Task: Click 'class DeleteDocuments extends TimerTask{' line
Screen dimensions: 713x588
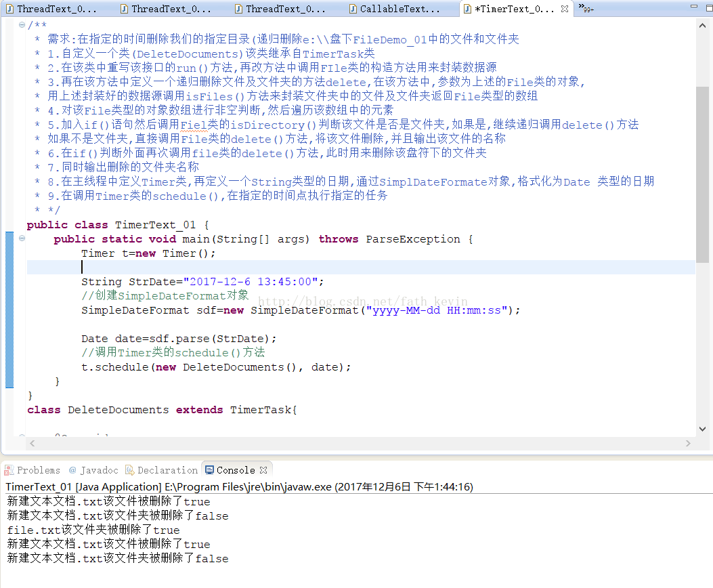Action: click(x=162, y=410)
